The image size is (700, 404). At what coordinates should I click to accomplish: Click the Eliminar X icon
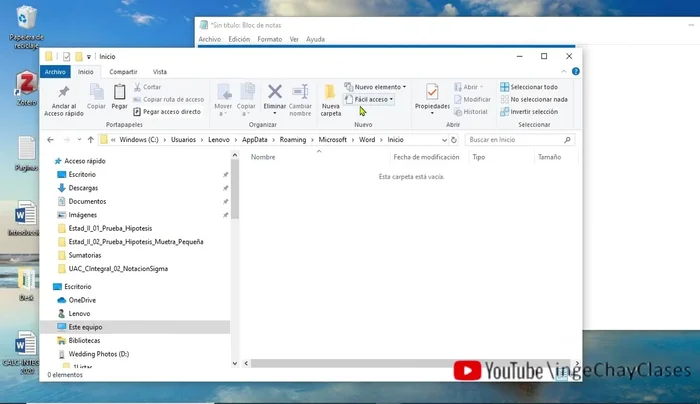click(275, 92)
